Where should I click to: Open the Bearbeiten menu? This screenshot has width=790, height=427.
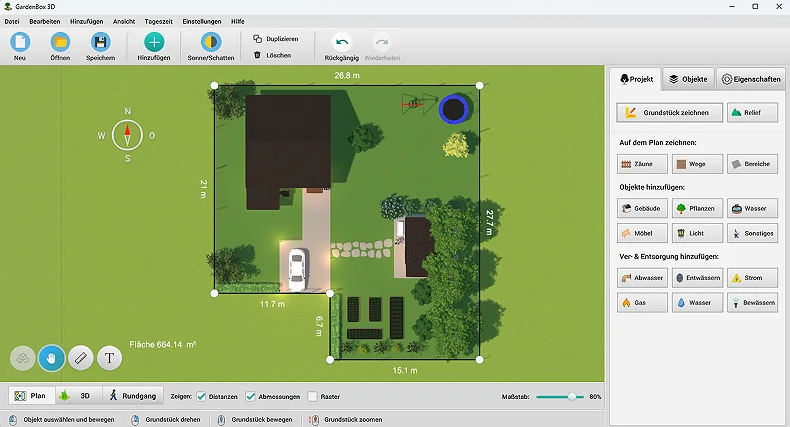[x=45, y=22]
